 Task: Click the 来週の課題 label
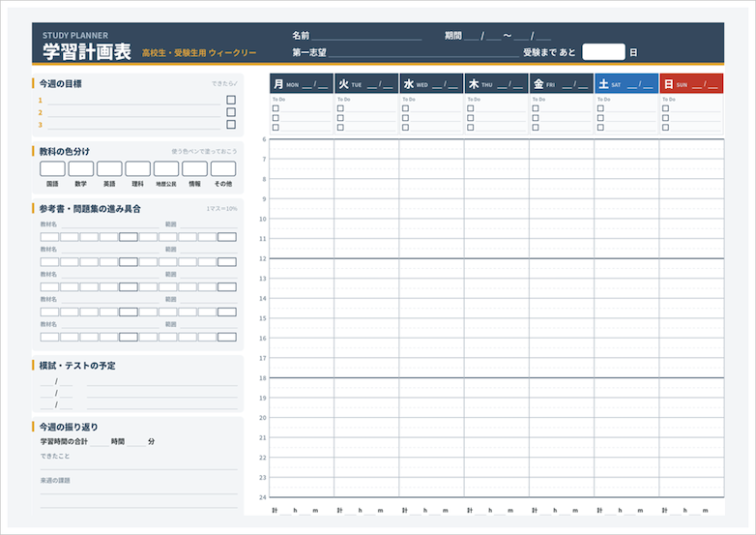pos(55,481)
